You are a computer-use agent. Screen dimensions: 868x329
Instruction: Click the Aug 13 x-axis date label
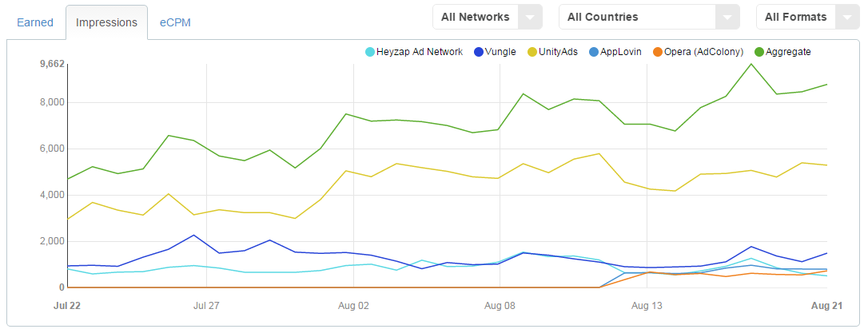[x=647, y=305]
